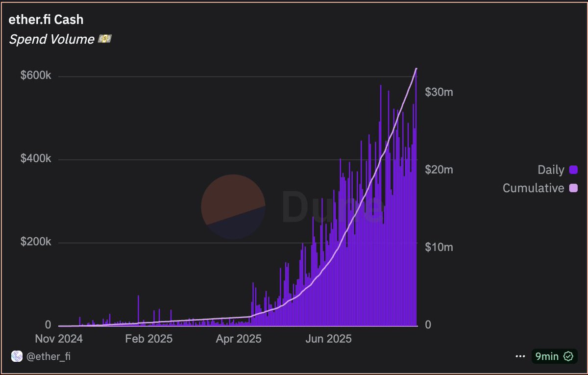The height and width of the screenshot is (375, 588).
Task: Click the Feb 2025 x-axis label
Action: 148,339
